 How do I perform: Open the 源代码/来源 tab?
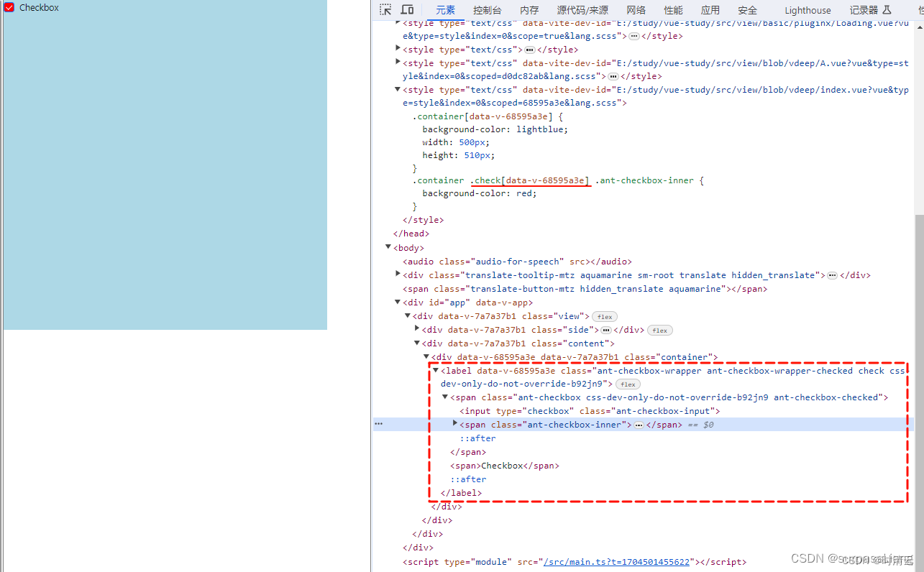pyautogui.click(x=582, y=10)
